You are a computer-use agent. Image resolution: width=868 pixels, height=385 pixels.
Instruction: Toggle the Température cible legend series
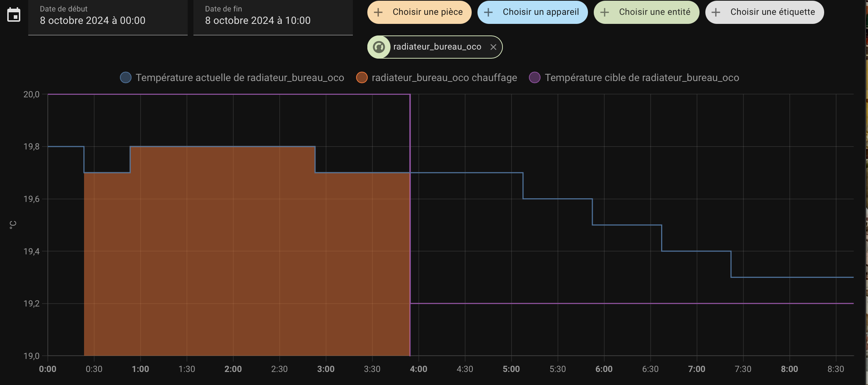[641, 78]
